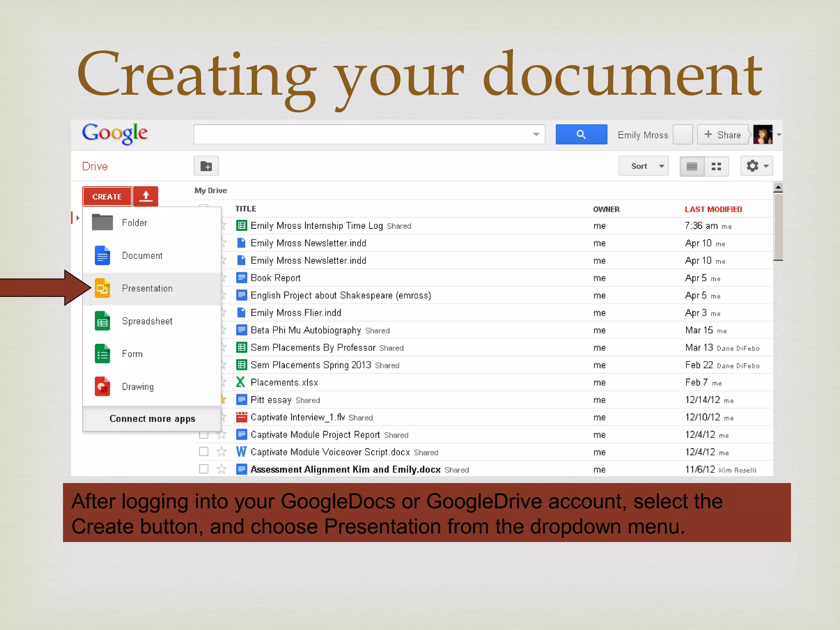
Task: Open the account menu arrow beside the avatar
Action: click(x=778, y=135)
